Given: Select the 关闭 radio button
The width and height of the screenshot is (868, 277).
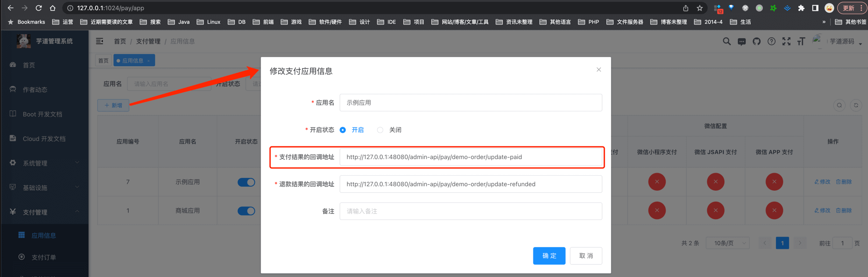Looking at the screenshot, I should pyautogui.click(x=380, y=130).
